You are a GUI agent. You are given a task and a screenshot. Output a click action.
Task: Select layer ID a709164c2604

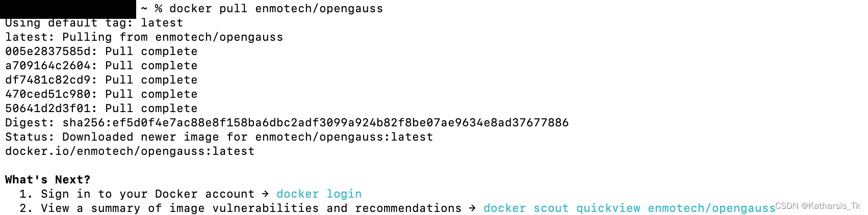pos(48,66)
